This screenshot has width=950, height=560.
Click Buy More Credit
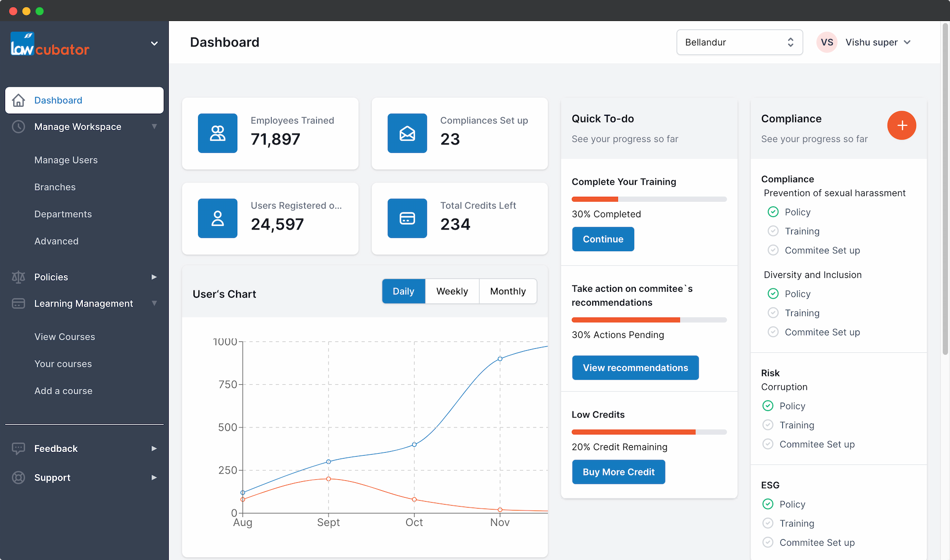pyautogui.click(x=618, y=472)
